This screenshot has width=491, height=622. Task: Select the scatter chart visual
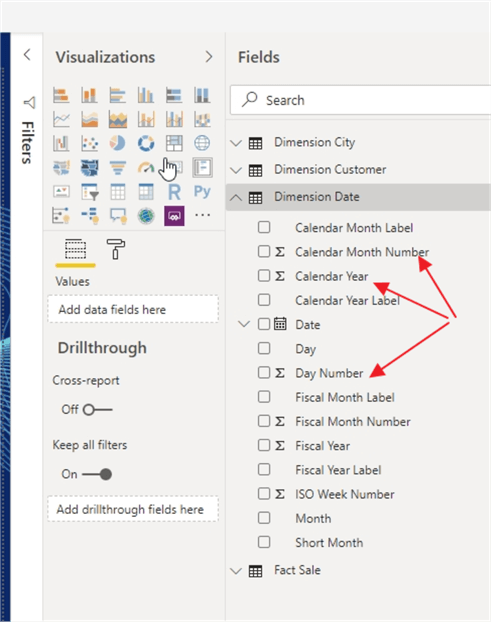(x=89, y=144)
